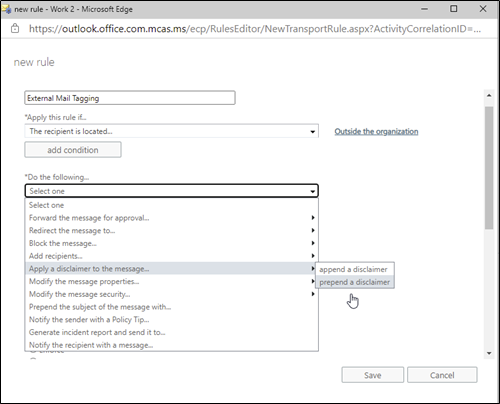Click the scrollbar down arrow
Screen dimensions: 500x404
coord(489,353)
